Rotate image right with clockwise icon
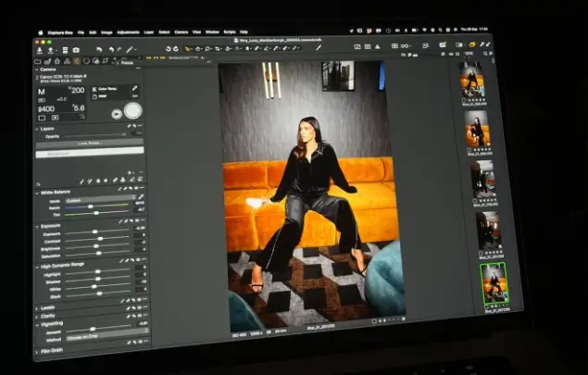The width and height of the screenshot is (588, 375). point(176,49)
